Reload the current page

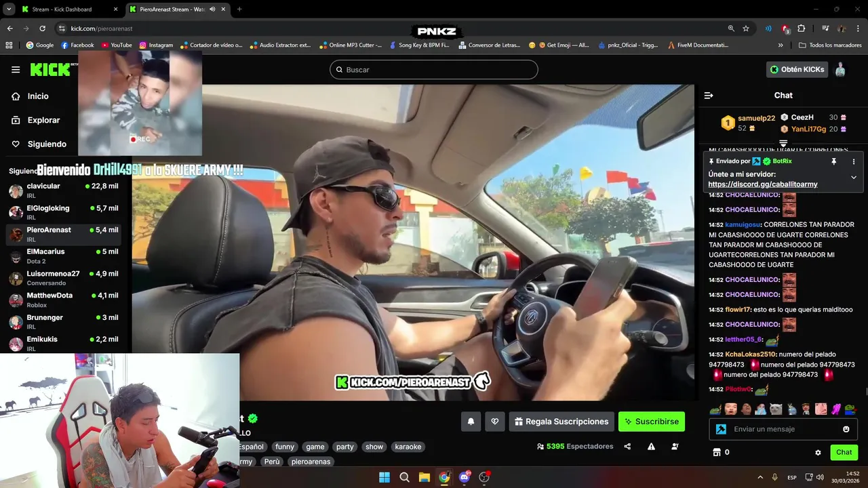click(x=42, y=28)
